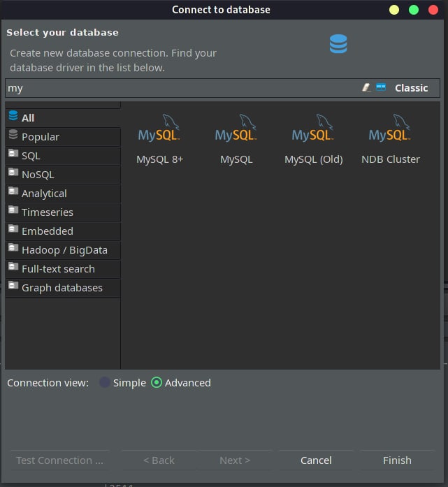Click the driver search field containing 'my'

point(183,88)
